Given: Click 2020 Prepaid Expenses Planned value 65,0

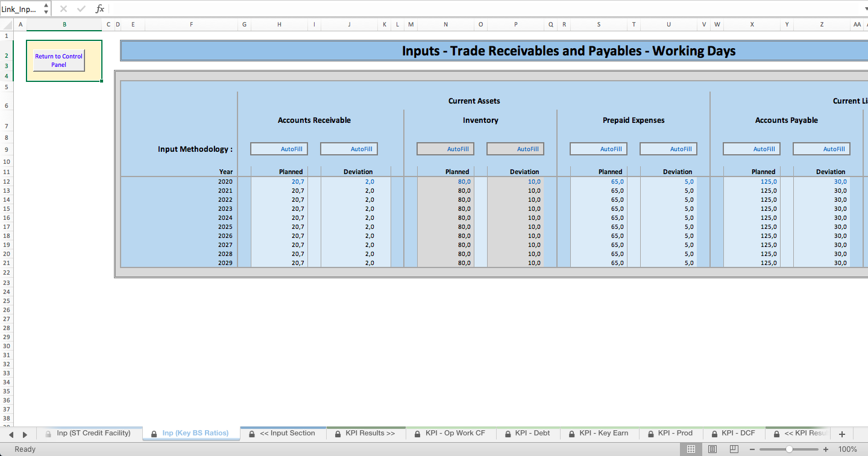Looking at the screenshot, I should [x=599, y=181].
